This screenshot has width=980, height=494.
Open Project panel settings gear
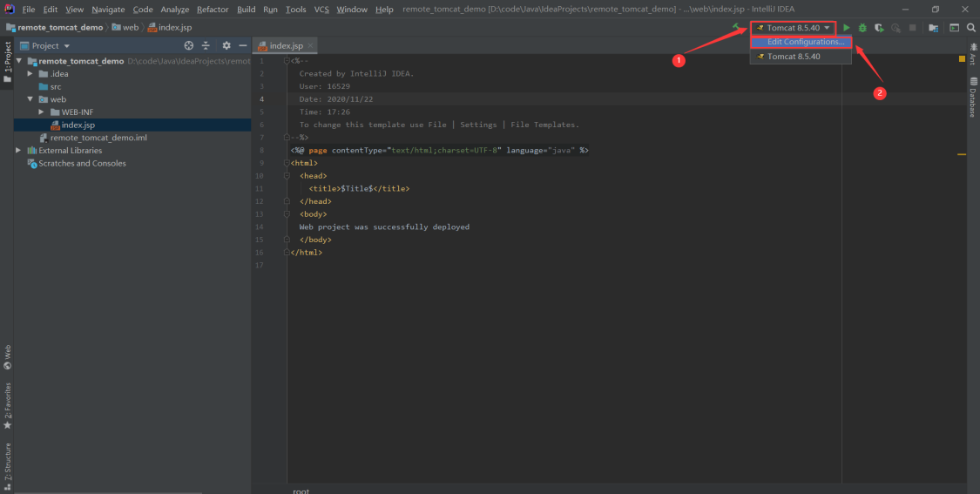pos(226,45)
